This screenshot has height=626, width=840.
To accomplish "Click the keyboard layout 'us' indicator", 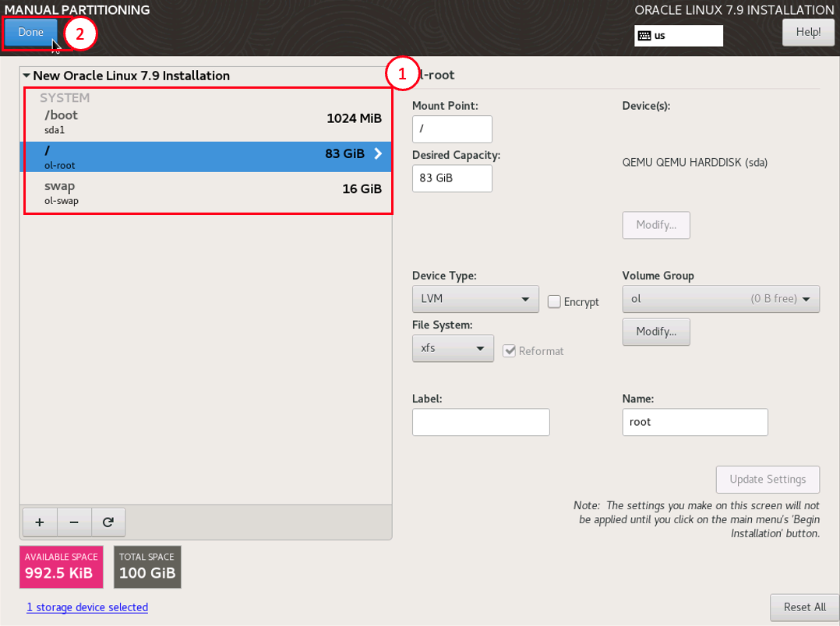I will (x=678, y=36).
